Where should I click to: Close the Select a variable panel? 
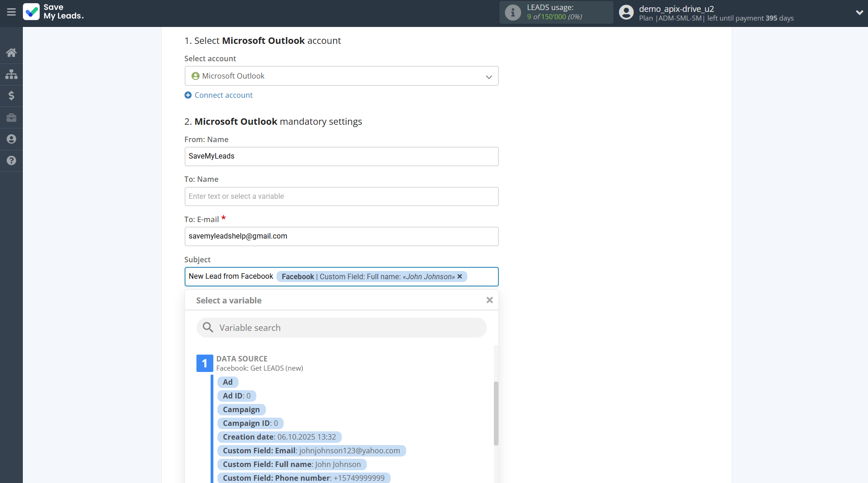click(x=489, y=300)
